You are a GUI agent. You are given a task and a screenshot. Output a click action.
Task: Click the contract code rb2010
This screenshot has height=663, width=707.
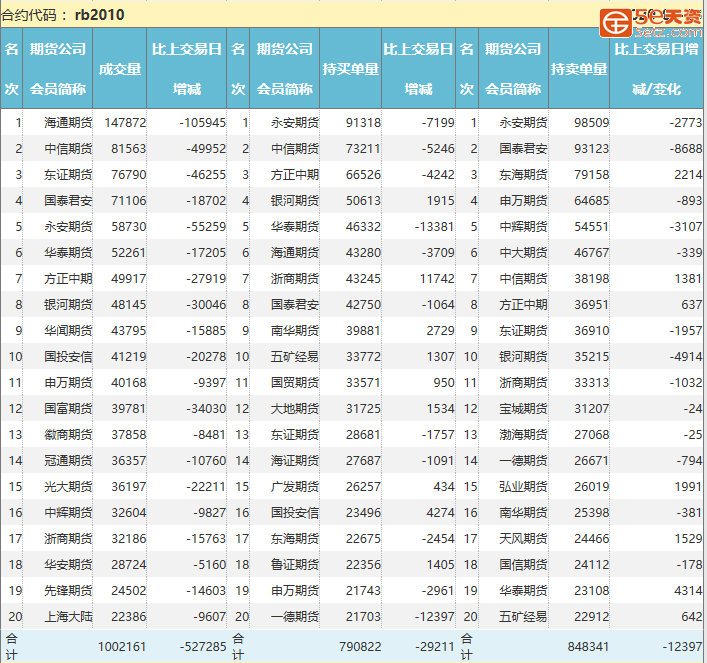[99, 15]
